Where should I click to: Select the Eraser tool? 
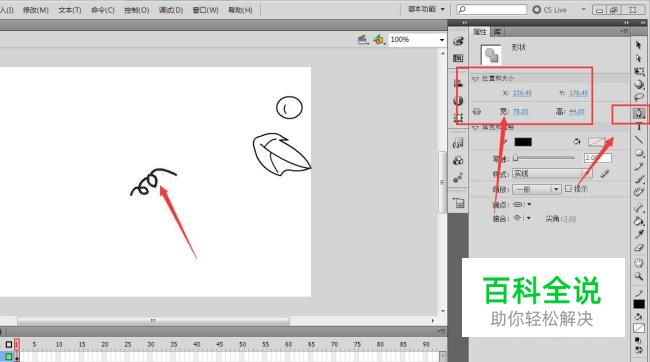pyautogui.click(x=639, y=248)
